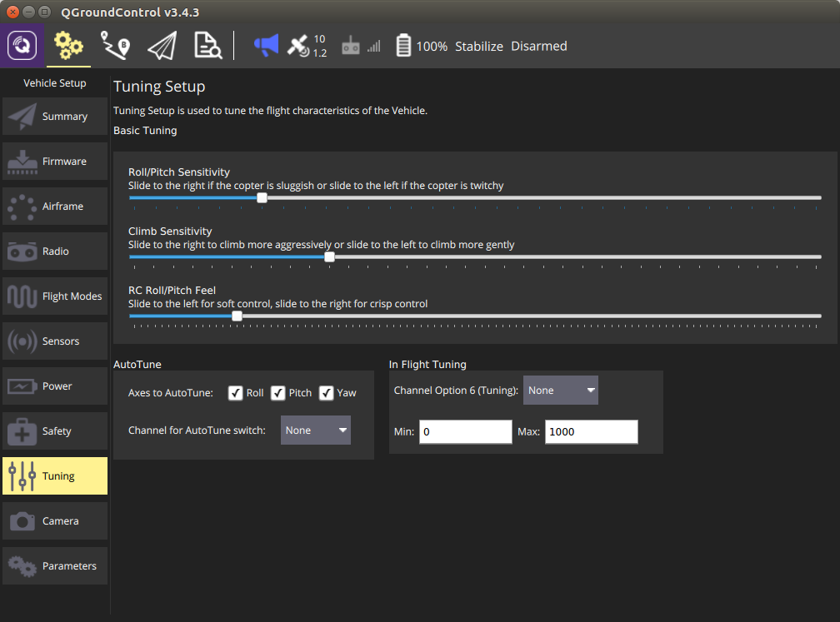Screen dimensions: 840x622
Task: Click the QGroundControl application logo icon
Action: [22, 46]
